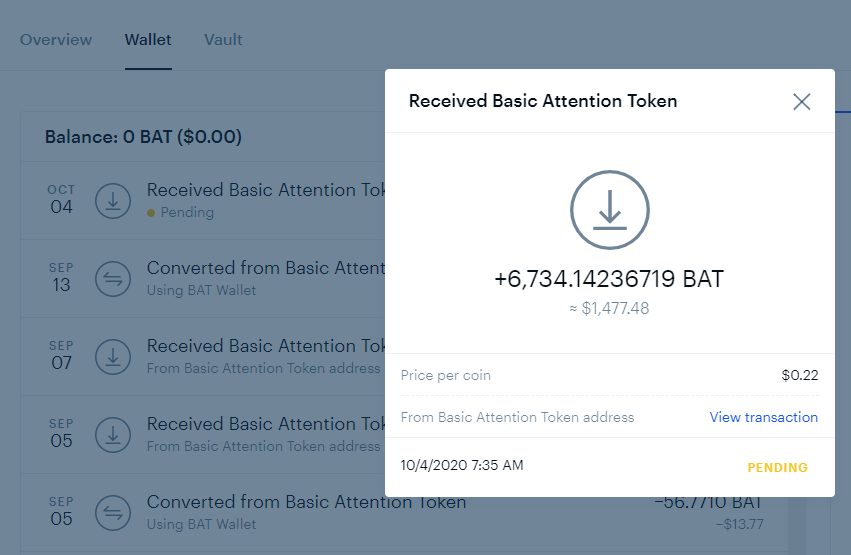The height and width of the screenshot is (555, 851).
Task: Click the Sep 07 receive download icon
Action: 113,357
